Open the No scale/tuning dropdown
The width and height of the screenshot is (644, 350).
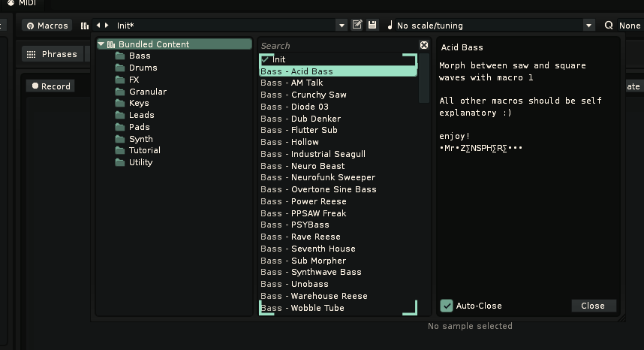tap(588, 26)
